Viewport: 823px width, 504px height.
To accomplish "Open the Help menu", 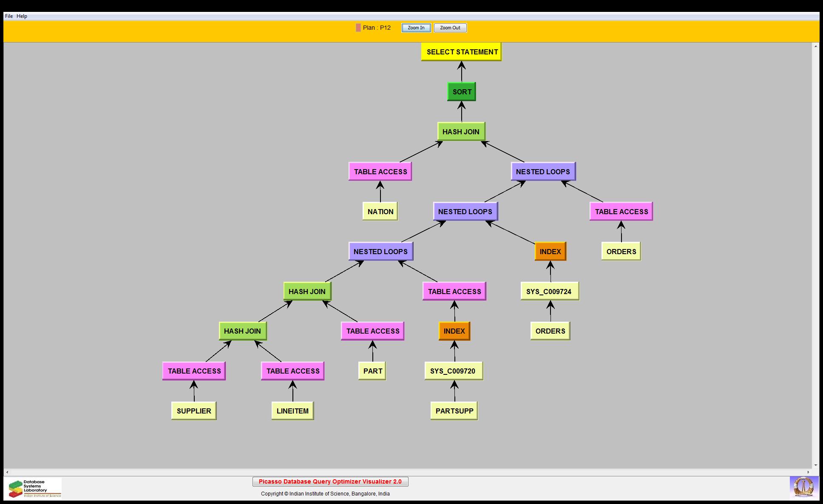I will pos(22,16).
